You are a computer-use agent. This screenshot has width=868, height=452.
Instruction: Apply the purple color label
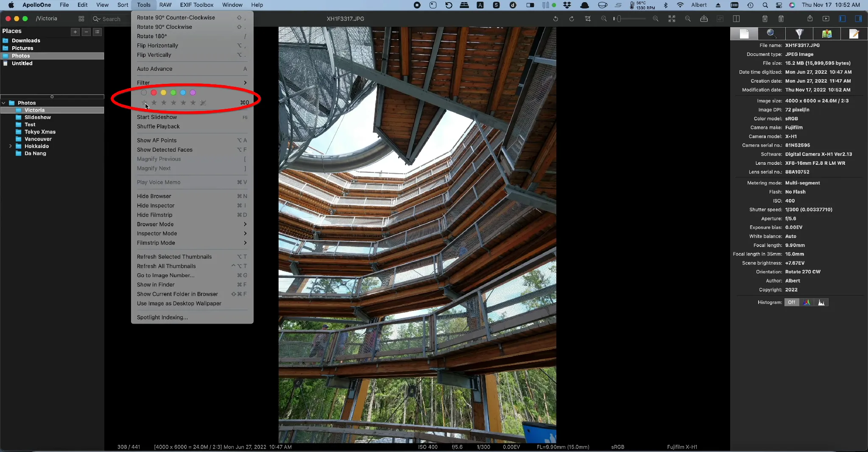point(193,92)
